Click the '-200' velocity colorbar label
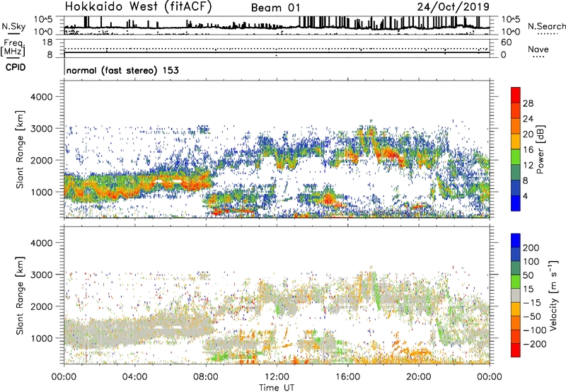Viewport: 566px width, 392px height. pyautogui.click(x=535, y=344)
